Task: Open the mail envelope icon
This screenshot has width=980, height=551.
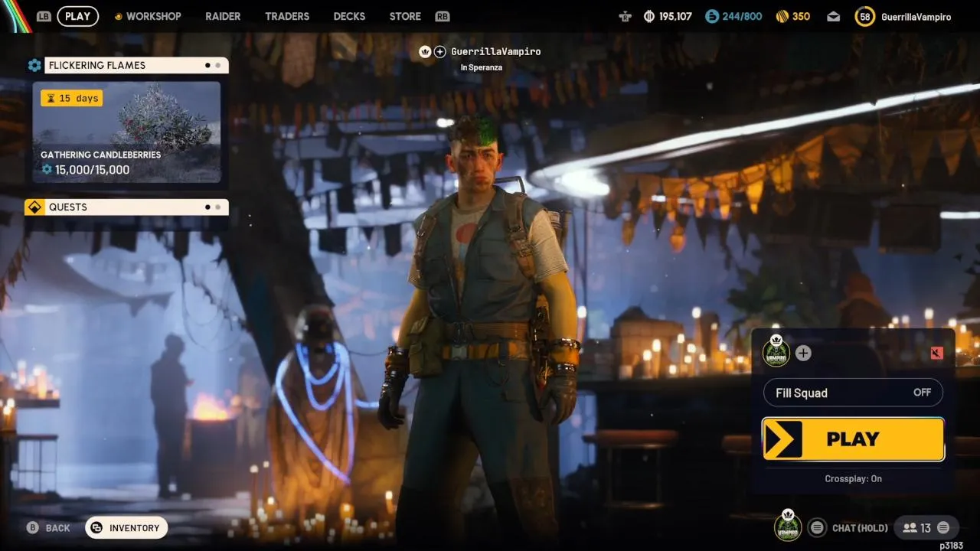Action: pos(834,16)
